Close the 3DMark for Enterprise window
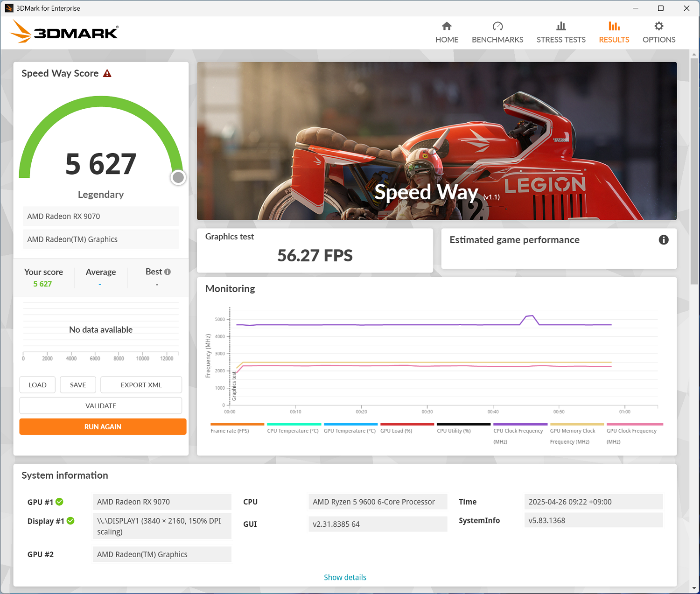 coord(686,8)
